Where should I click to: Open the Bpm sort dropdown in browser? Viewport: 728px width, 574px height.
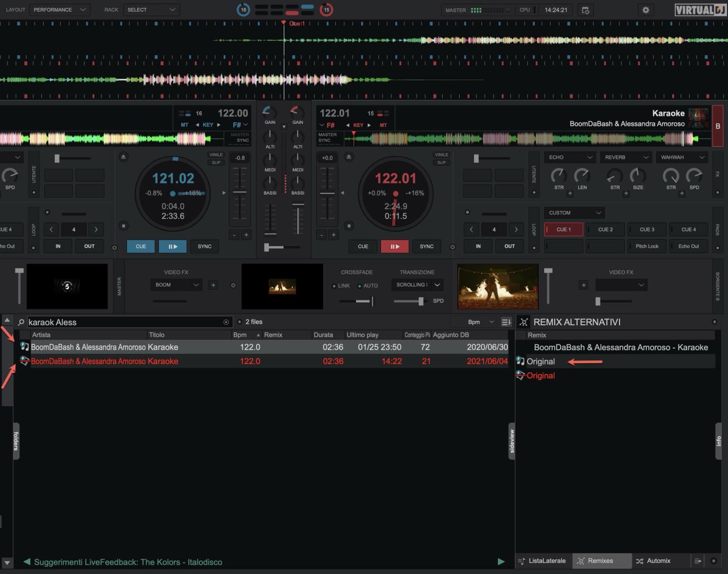pos(475,322)
